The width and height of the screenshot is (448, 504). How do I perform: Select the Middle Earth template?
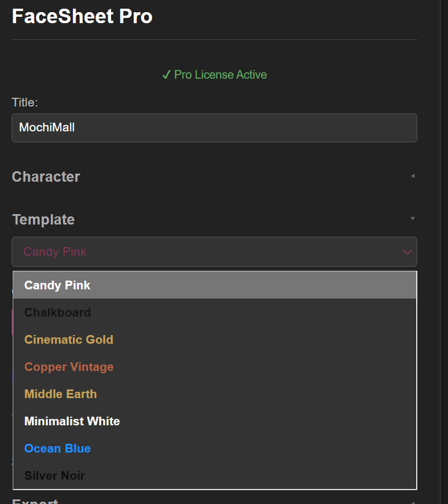coord(60,393)
